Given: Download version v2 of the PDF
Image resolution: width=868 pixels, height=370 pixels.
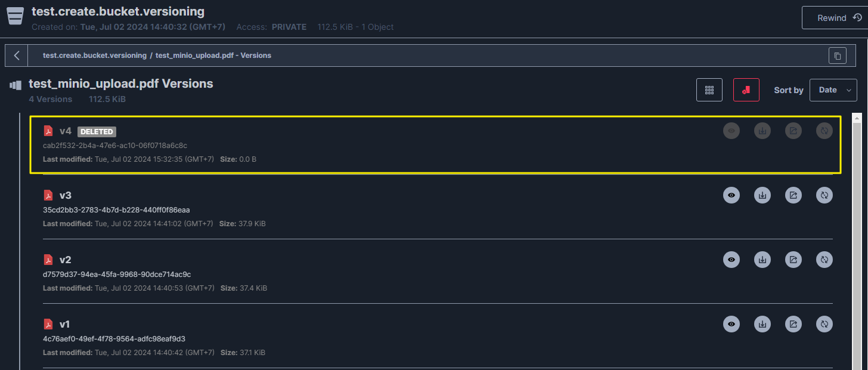Looking at the screenshot, I should coord(762,260).
